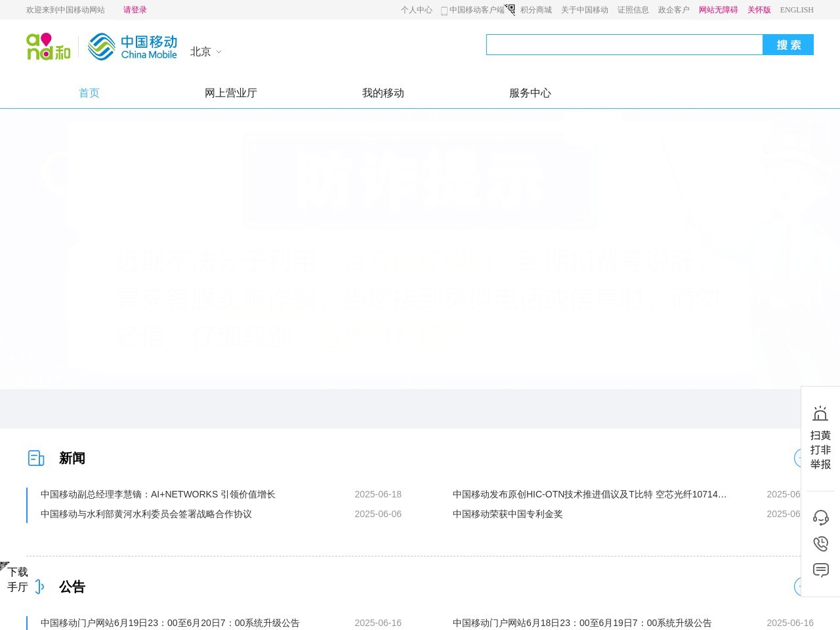Open the 我的移动 nav menu
The width and height of the screenshot is (840, 630).
(383, 93)
